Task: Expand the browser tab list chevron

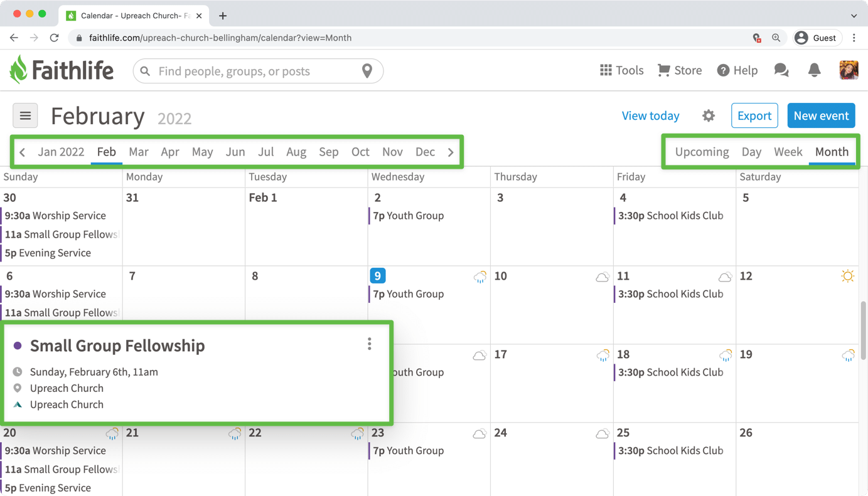Action: click(854, 16)
